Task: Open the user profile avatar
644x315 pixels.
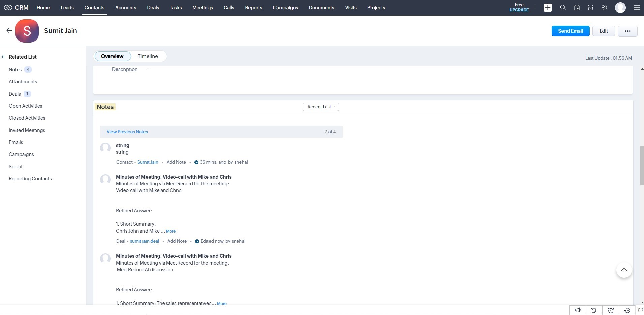Action: (620, 8)
